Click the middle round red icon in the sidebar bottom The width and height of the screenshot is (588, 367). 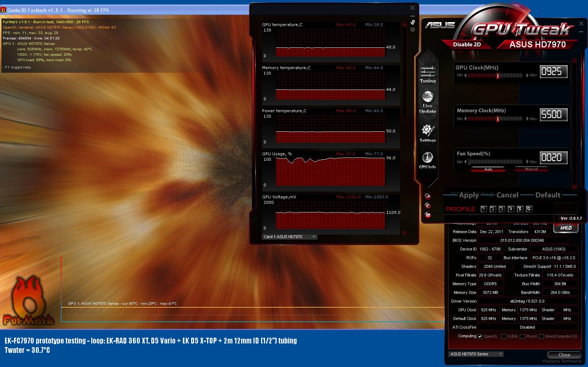click(428, 206)
